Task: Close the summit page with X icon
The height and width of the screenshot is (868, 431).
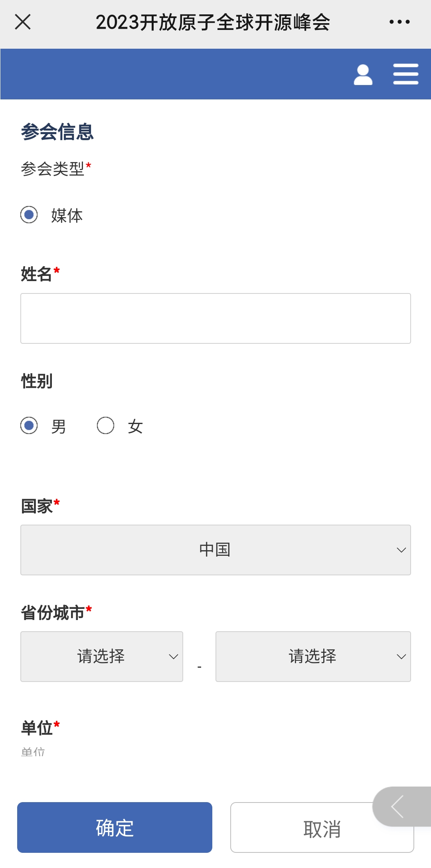Action: pyautogui.click(x=23, y=22)
